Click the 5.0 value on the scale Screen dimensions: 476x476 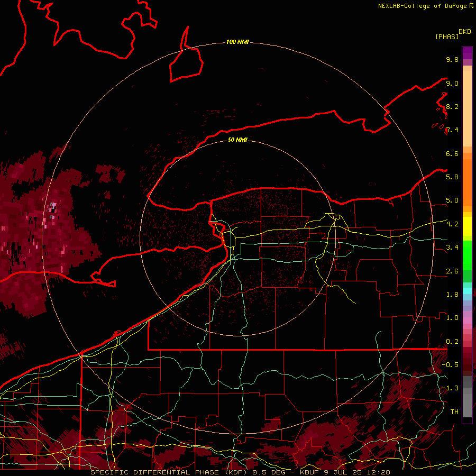click(452, 200)
